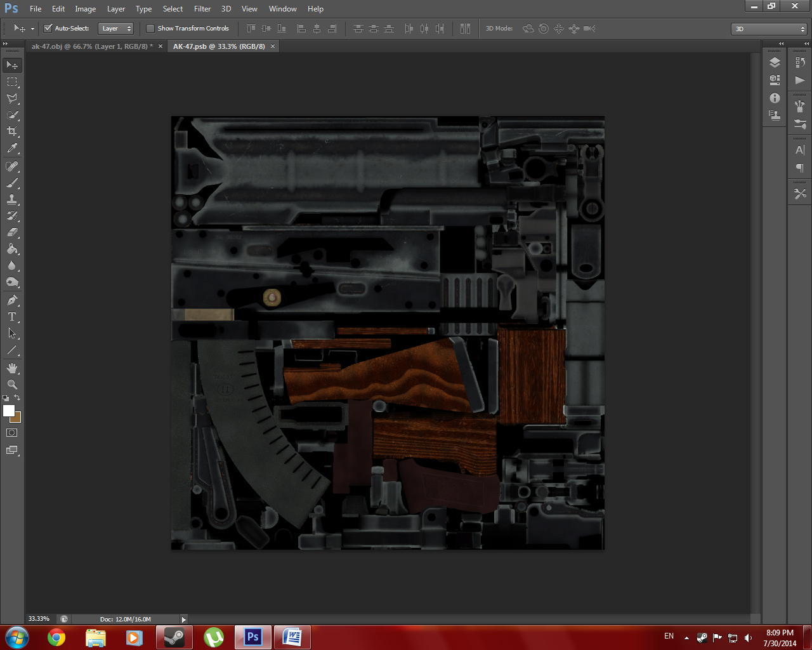Open the Filter menu
The width and height of the screenshot is (812, 650).
pos(202,9)
